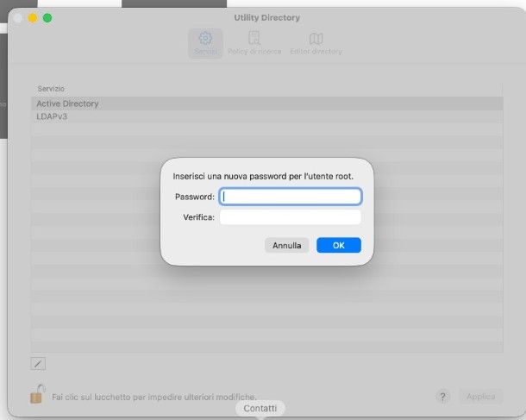Click the padlock to prevent changes
Viewport: 526px width, 420px height.
37,394
